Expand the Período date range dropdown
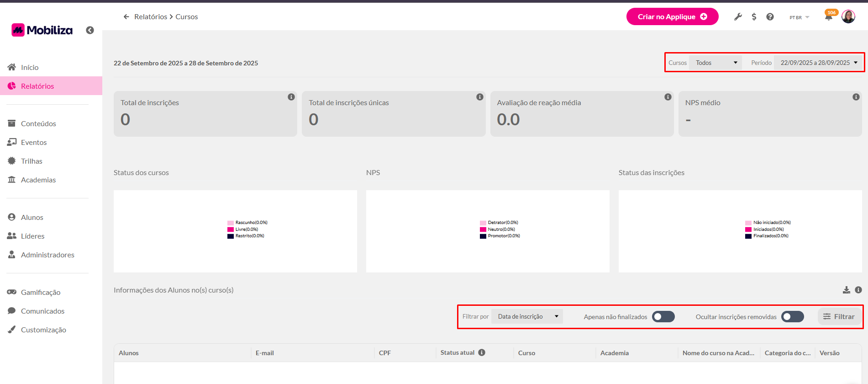 tap(818, 63)
